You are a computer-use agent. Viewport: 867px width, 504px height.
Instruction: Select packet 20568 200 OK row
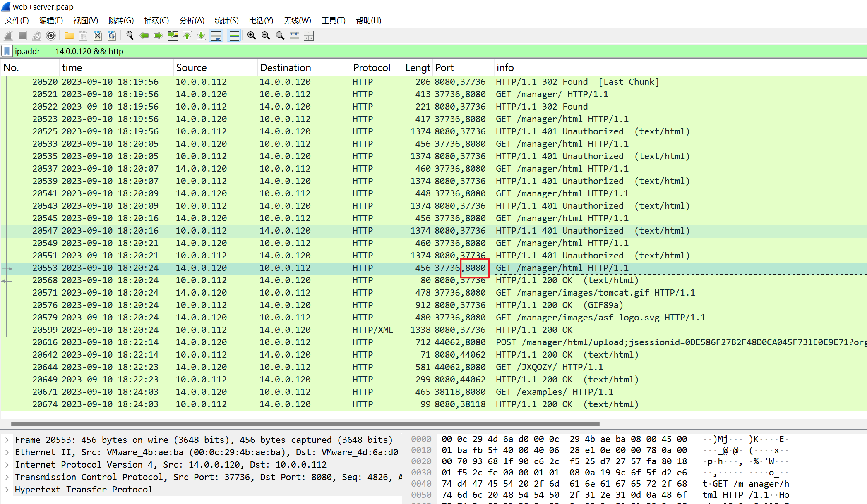coord(433,280)
